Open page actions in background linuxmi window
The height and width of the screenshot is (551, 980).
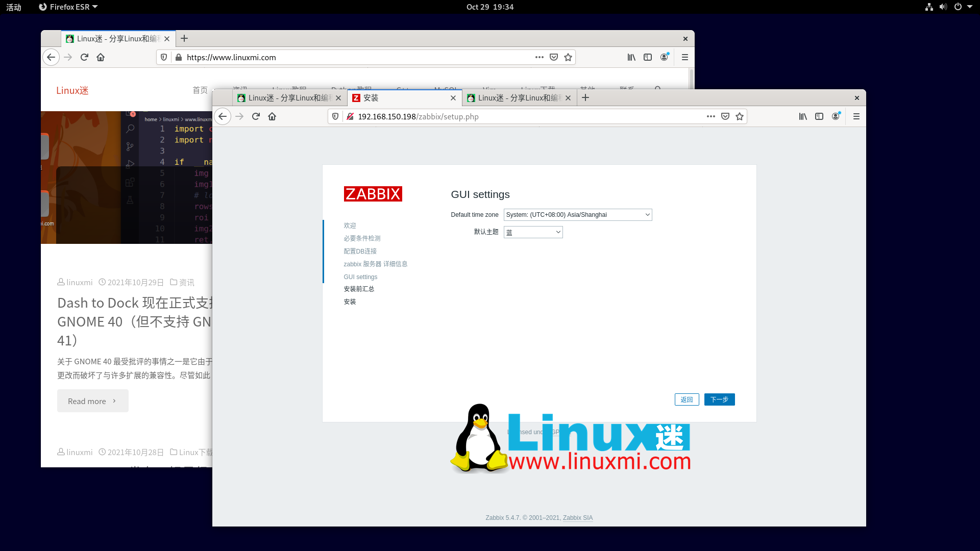point(540,57)
